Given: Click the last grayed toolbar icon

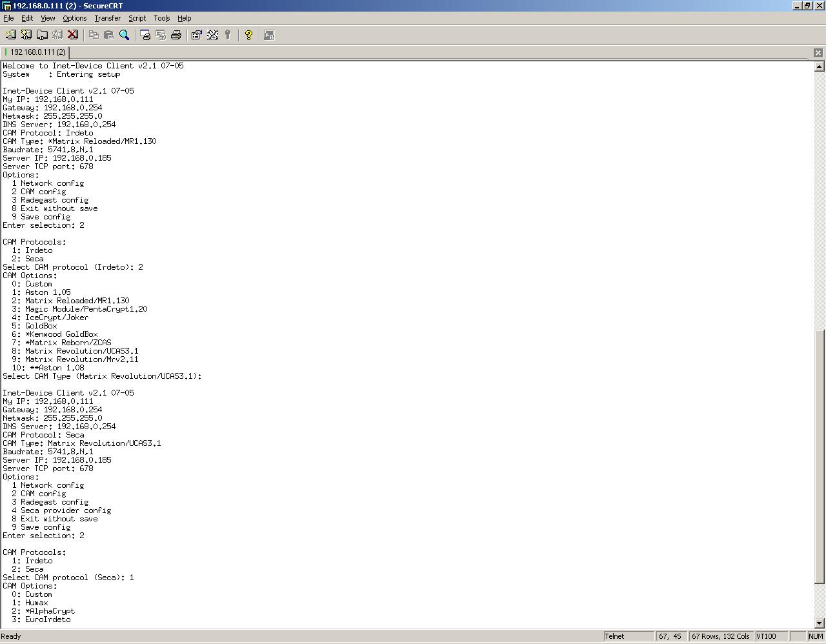Looking at the screenshot, I should [269, 35].
